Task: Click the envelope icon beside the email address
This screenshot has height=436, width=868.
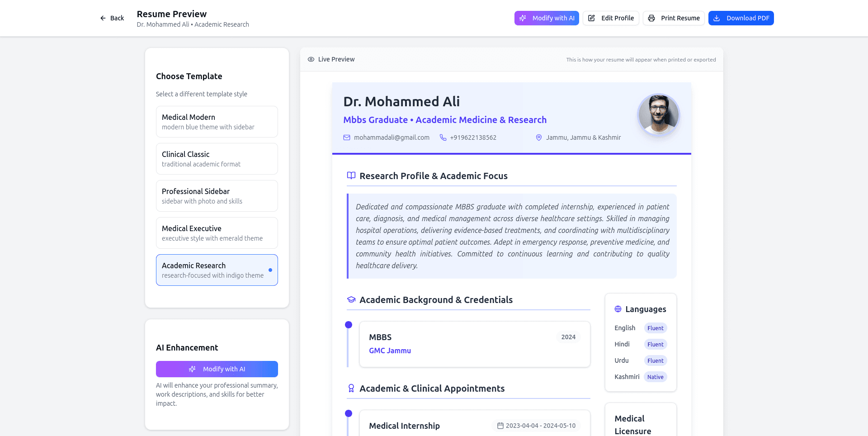Action: [347, 137]
